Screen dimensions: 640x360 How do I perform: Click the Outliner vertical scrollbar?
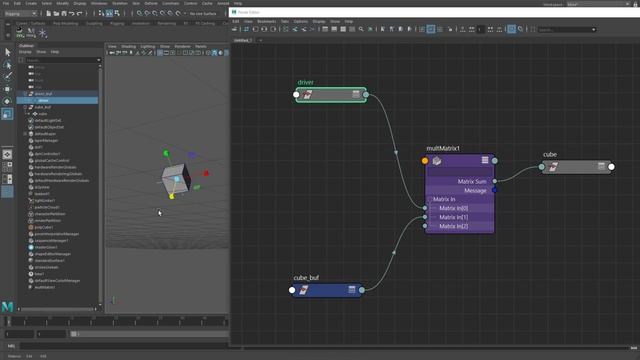click(x=100, y=184)
